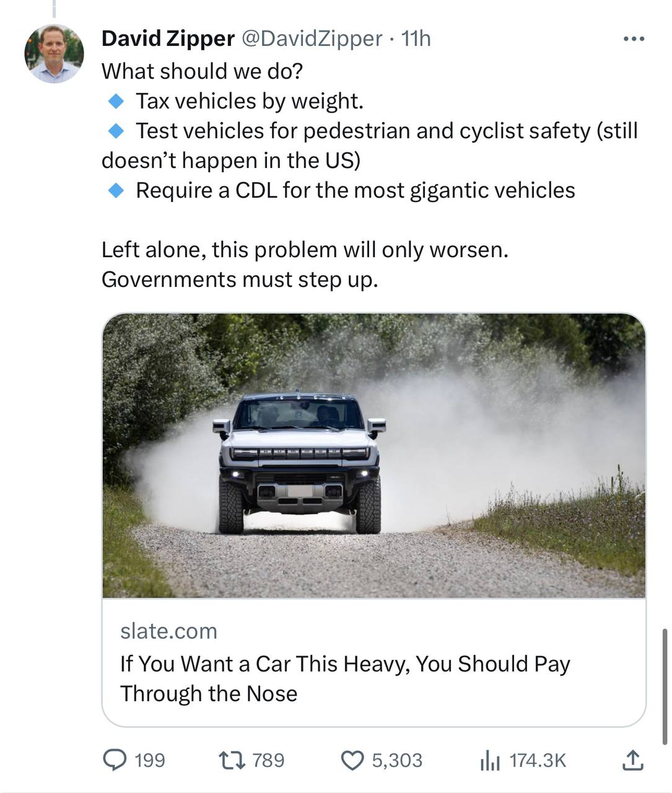This screenshot has width=672, height=793.
Task: Share the tweet using the upload icon
Action: tap(632, 760)
